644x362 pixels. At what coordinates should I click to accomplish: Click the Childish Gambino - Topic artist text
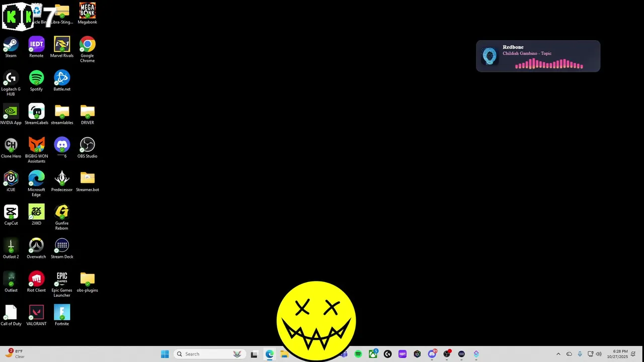click(527, 53)
